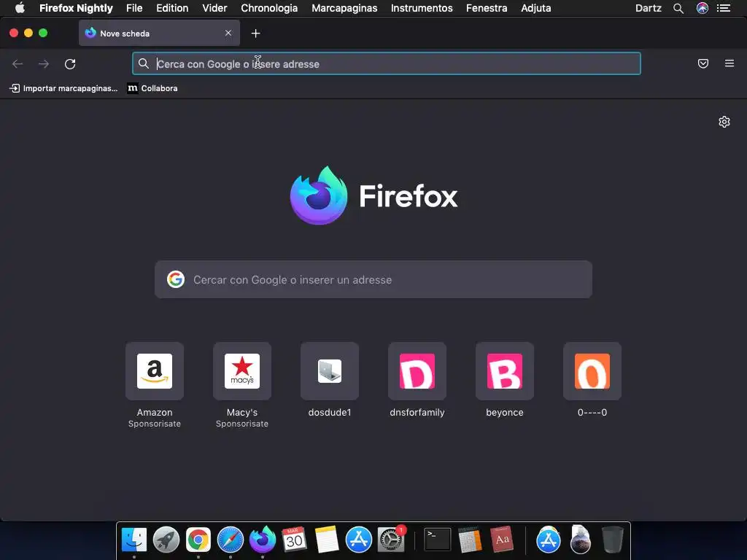Click Importar marcapaginas bookmark button
This screenshot has width=747, height=560.
point(63,88)
